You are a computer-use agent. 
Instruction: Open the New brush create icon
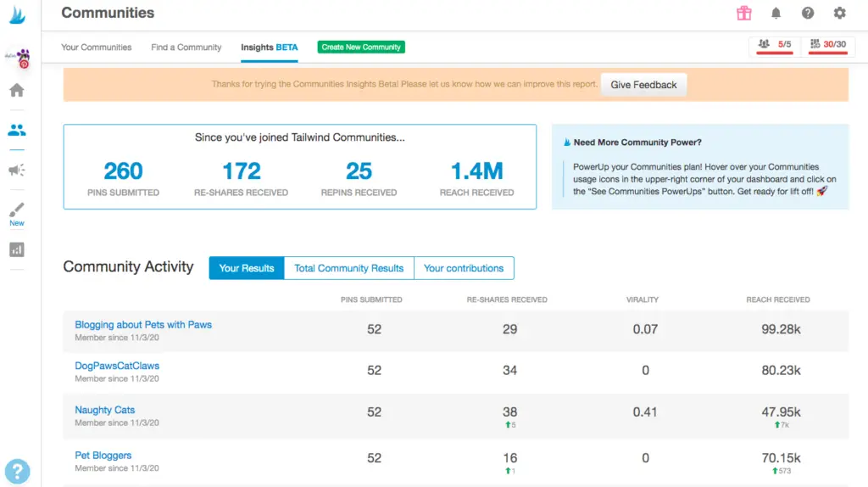point(17,215)
